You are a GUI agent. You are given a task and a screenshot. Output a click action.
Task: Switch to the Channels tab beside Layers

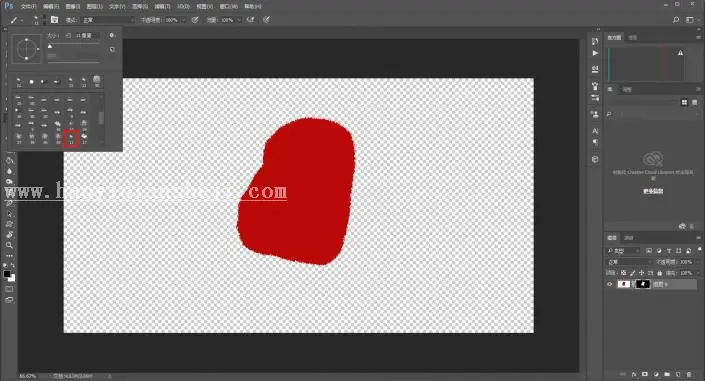[629, 238]
